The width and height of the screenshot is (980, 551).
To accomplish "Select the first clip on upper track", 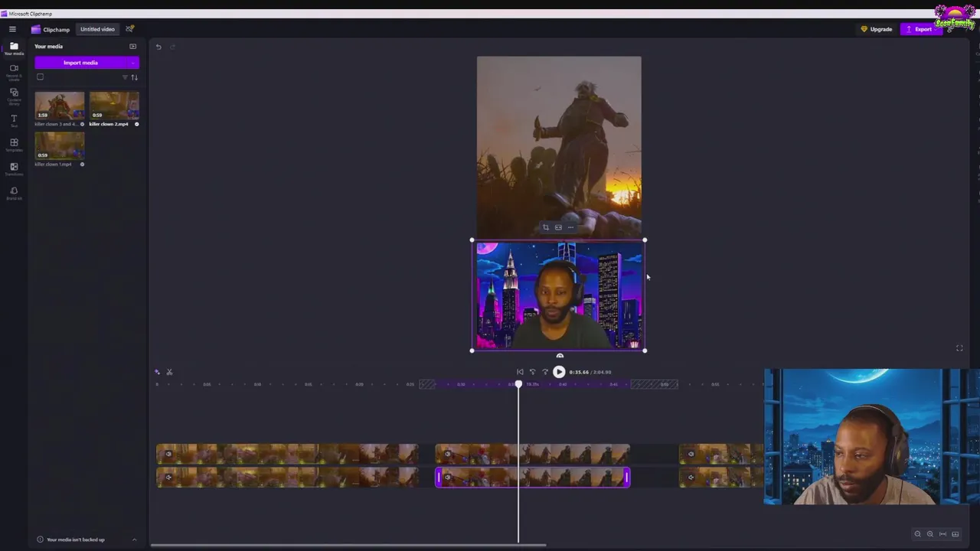I will (x=287, y=455).
